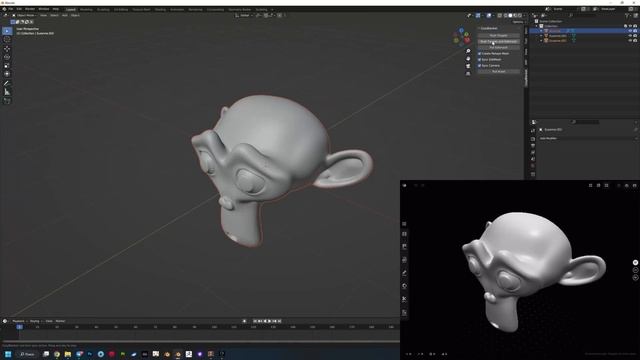Open Blender from the Windows taskbar
The height and width of the screenshot is (360, 640).
178,354
